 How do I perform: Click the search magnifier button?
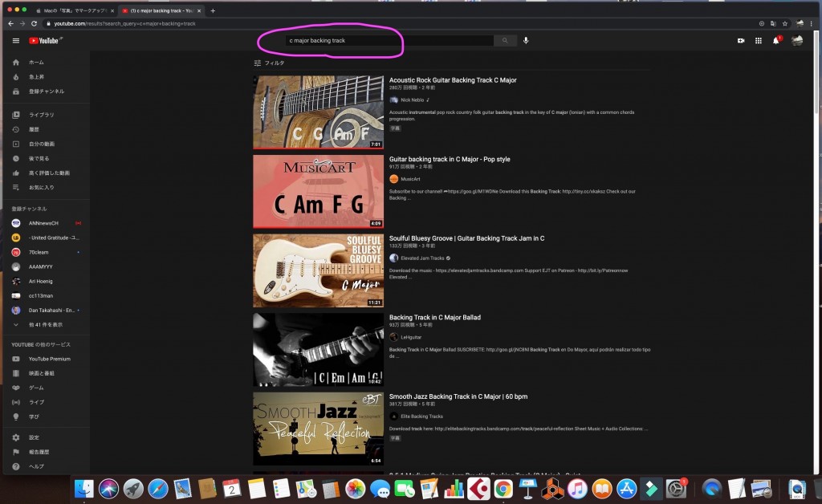(x=505, y=40)
